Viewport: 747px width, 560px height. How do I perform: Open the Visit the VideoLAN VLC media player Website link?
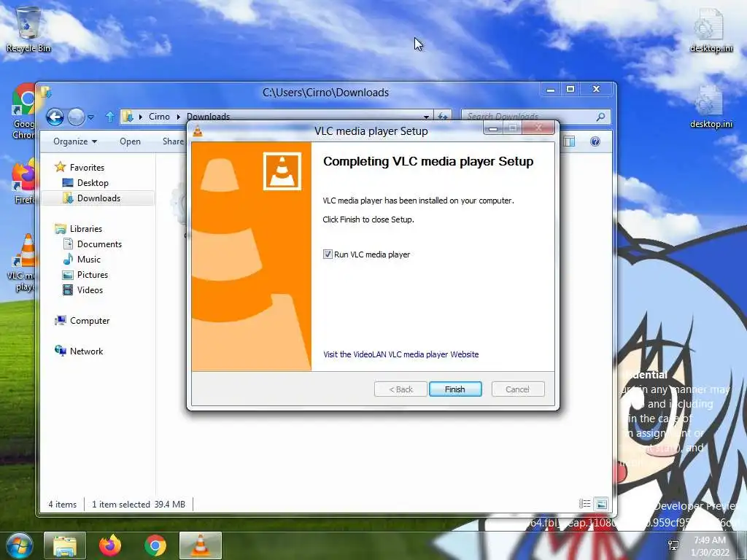point(400,354)
